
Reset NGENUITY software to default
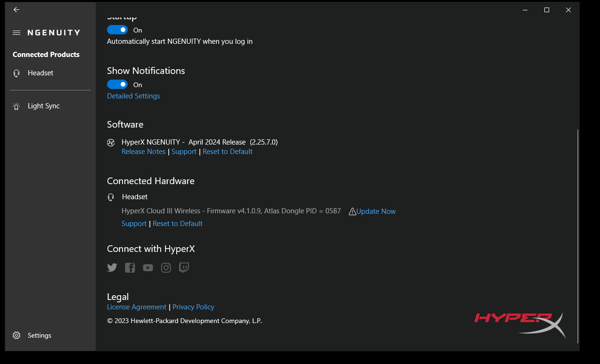(228, 152)
